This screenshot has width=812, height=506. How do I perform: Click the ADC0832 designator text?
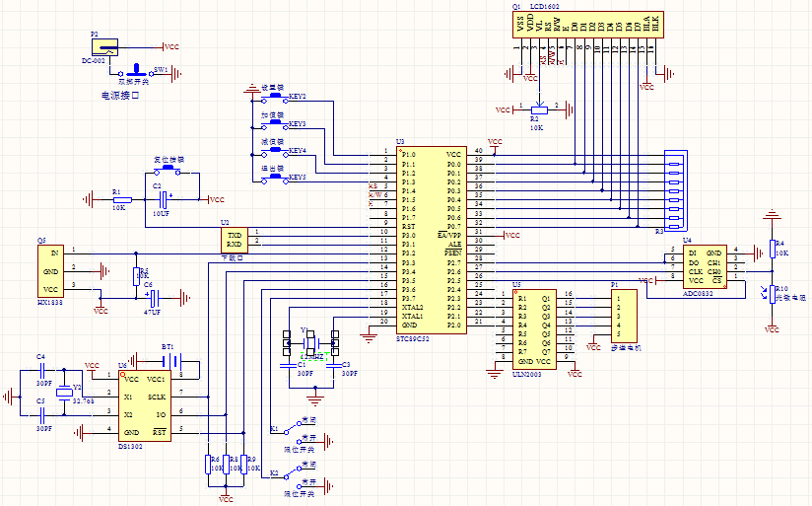point(698,293)
